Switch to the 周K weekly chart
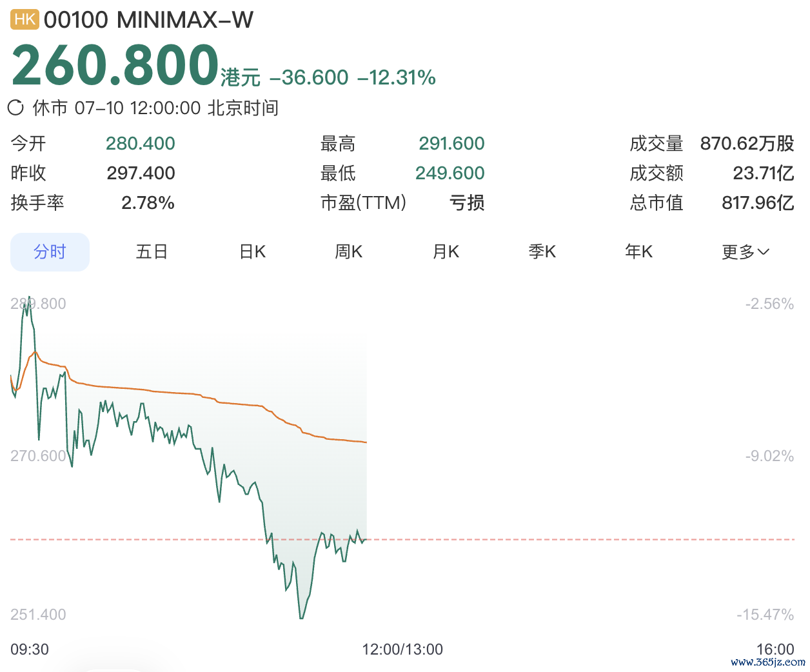Viewport: 810px width, 672px height. click(348, 252)
